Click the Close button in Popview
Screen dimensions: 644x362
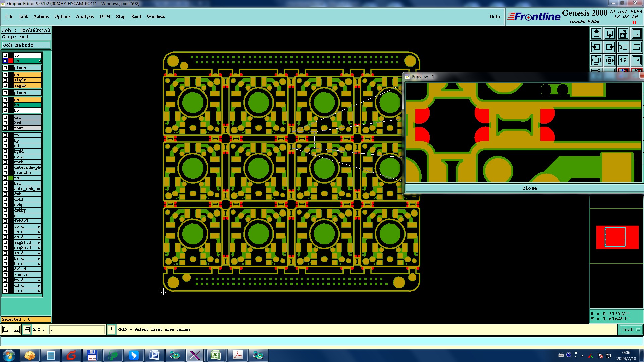coord(529,188)
